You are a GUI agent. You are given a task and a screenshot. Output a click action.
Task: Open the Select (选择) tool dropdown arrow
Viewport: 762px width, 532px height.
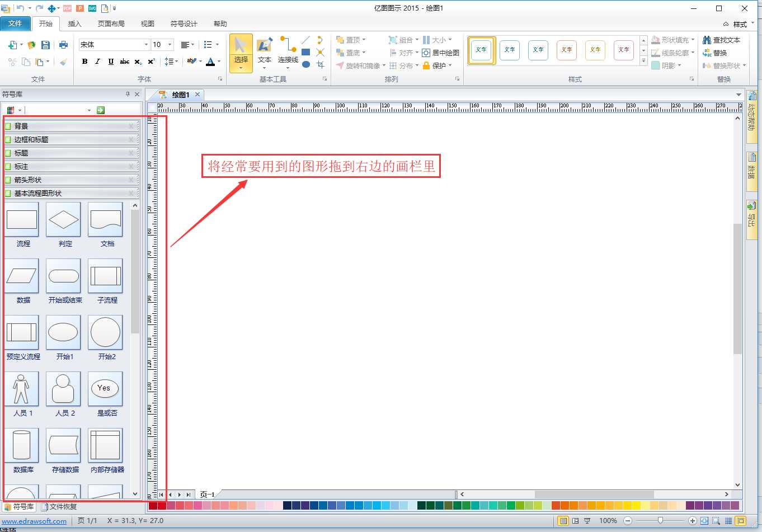click(x=241, y=68)
